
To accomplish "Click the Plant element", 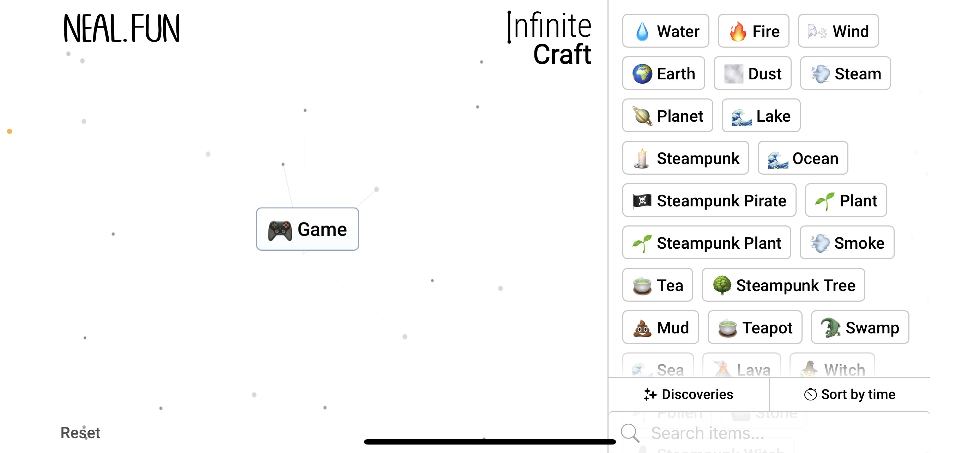I will [x=846, y=200].
